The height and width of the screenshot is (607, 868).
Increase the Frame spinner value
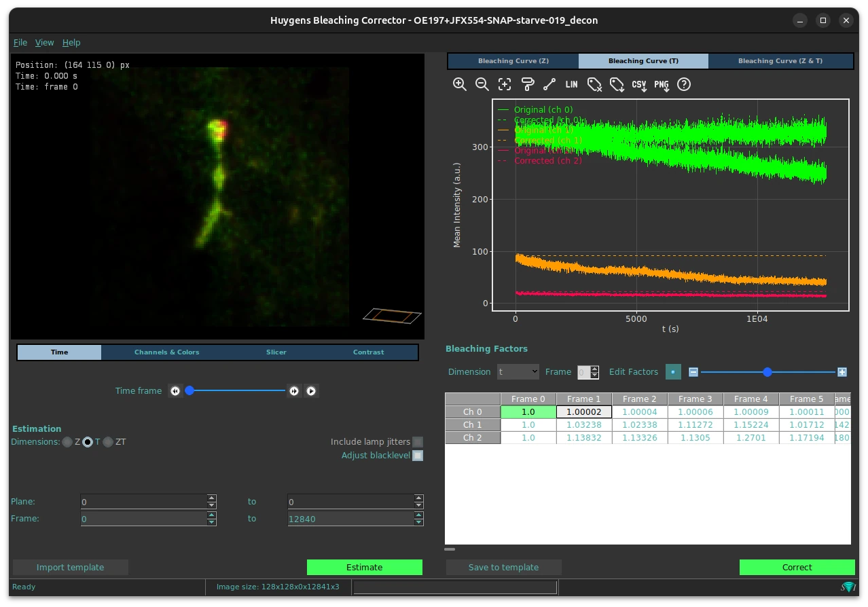click(x=594, y=368)
